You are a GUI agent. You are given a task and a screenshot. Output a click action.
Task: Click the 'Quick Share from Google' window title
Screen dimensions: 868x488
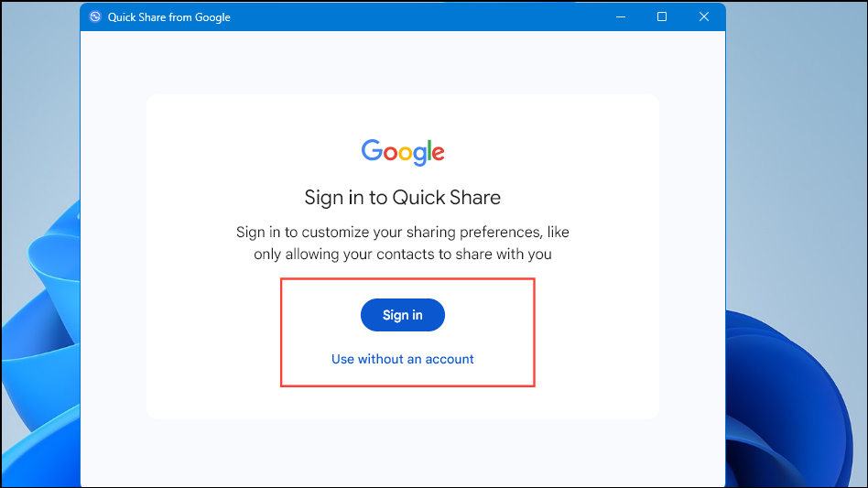pyautogui.click(x=168, y=17)
